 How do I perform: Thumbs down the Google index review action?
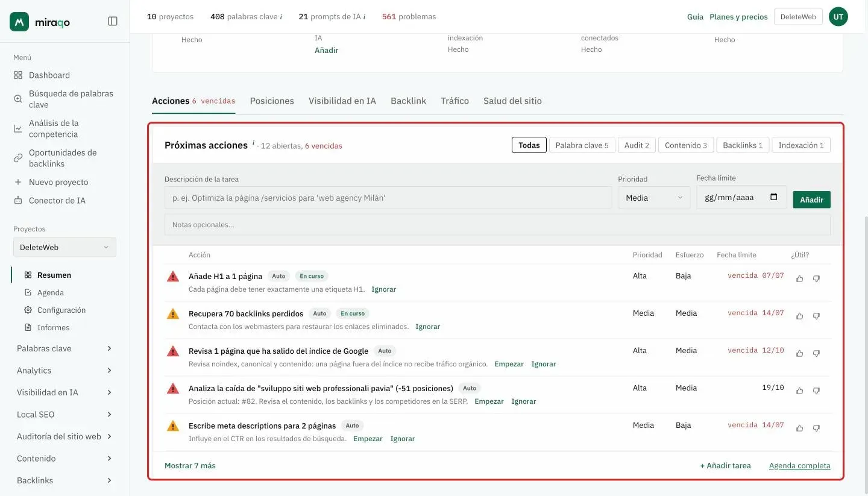[816, 353]
